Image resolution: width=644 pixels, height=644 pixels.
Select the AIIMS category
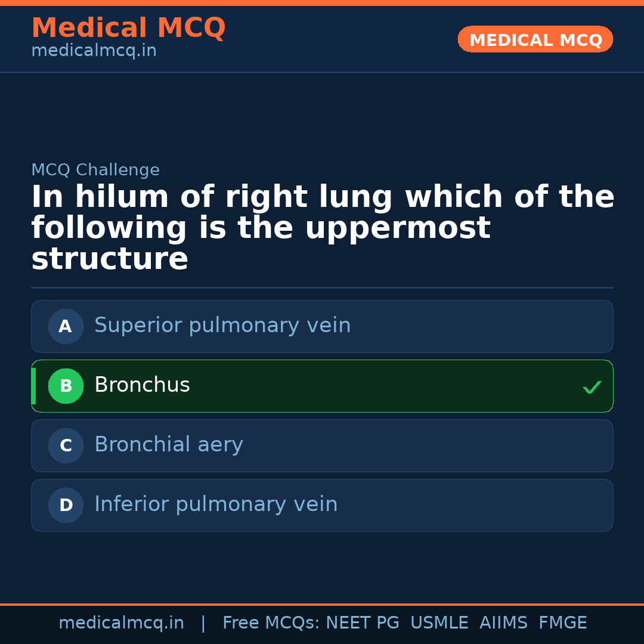[x=504, y=623]
